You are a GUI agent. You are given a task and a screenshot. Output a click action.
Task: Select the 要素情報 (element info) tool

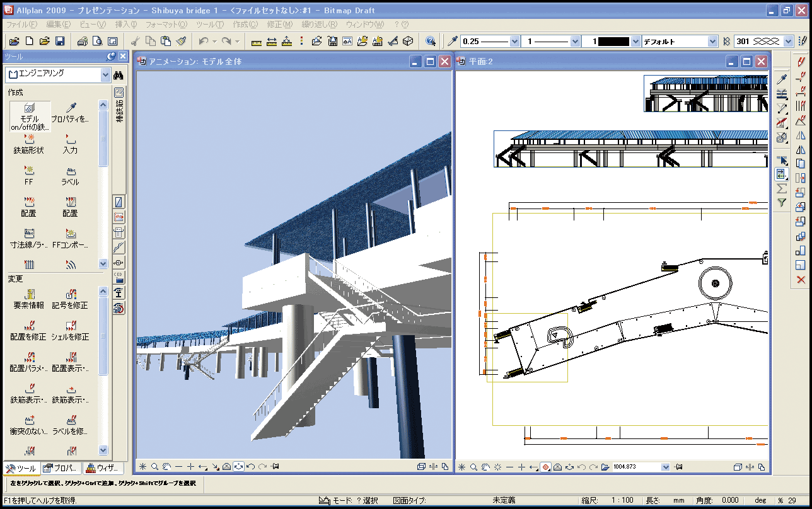[x=28, y=299]
